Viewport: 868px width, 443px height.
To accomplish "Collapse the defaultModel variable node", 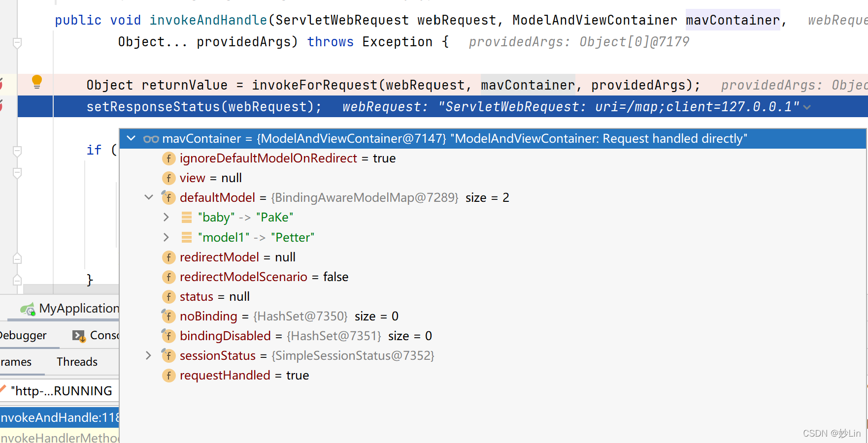I will coord(148,197).
